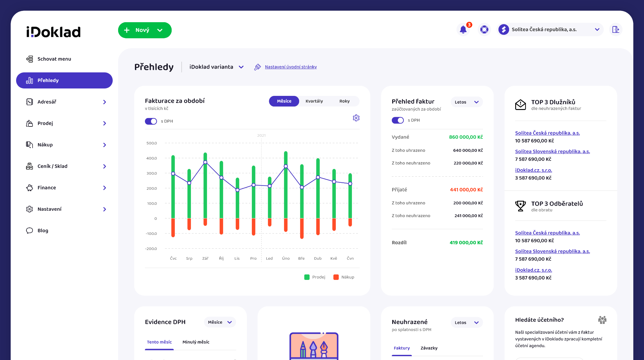
Task: Open Letos dropdown in Přehled faktur
Action: 467,102
